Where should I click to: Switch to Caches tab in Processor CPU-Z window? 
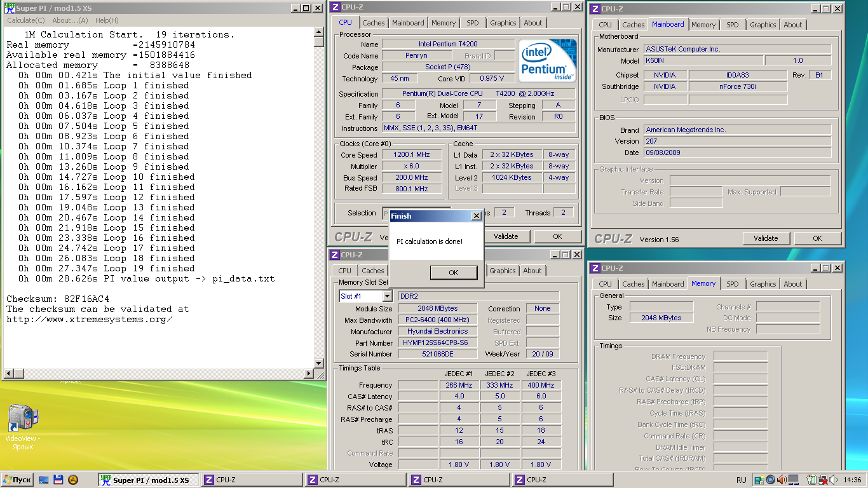click(373, 23)
